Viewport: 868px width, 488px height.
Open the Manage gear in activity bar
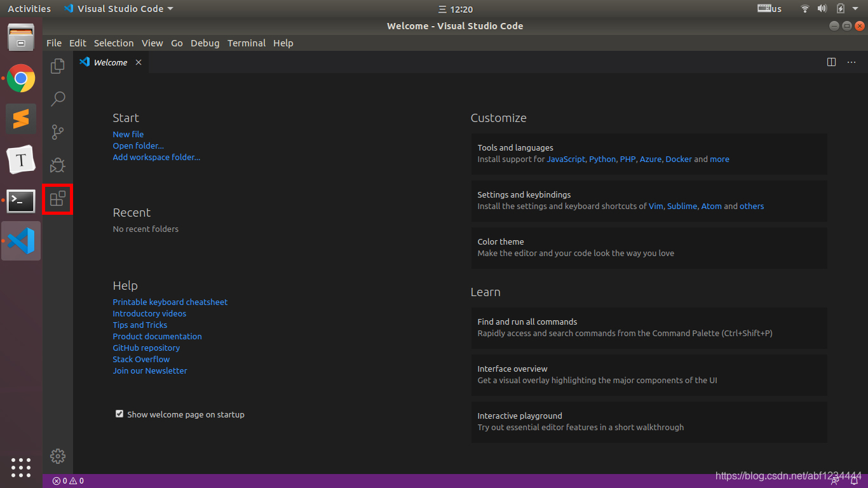pos(58,456)
